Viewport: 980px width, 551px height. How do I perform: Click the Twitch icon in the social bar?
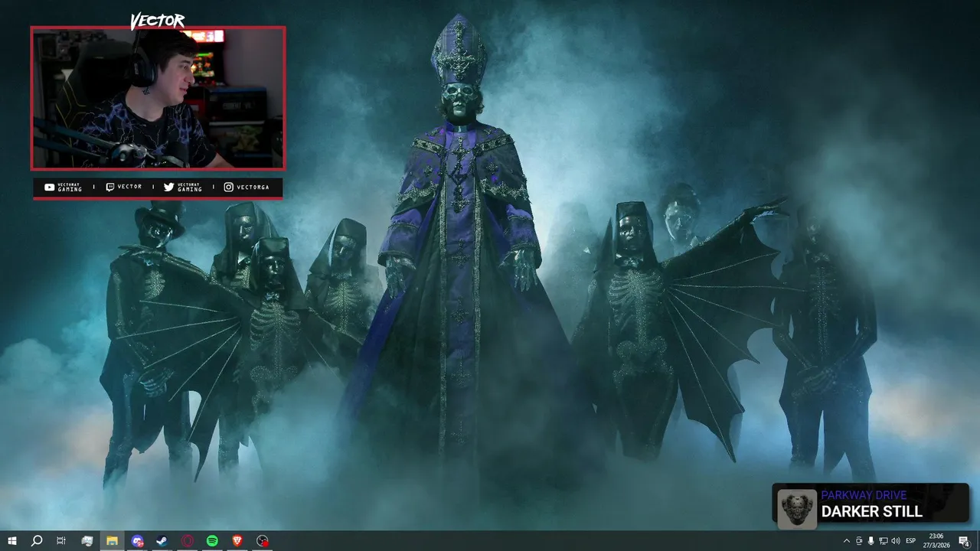click(x=109, y=187)
